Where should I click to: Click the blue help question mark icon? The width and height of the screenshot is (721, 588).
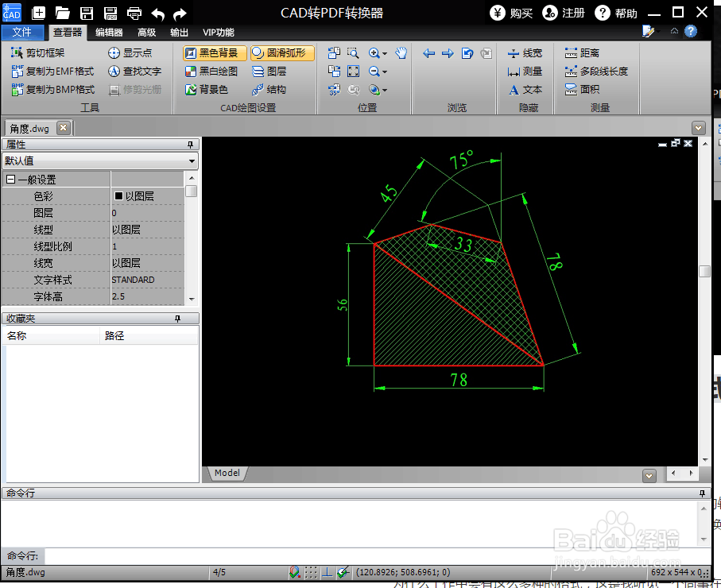pyautogui.click(x=690, y=31)
